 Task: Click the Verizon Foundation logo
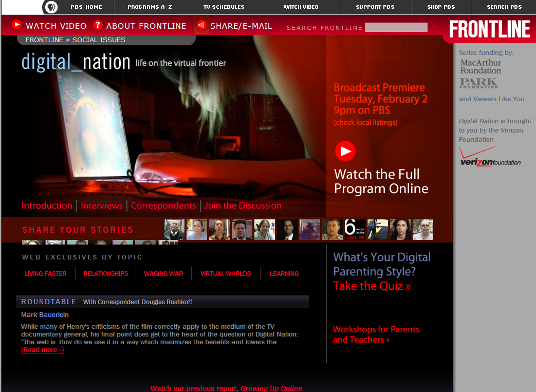click(490, 157)
